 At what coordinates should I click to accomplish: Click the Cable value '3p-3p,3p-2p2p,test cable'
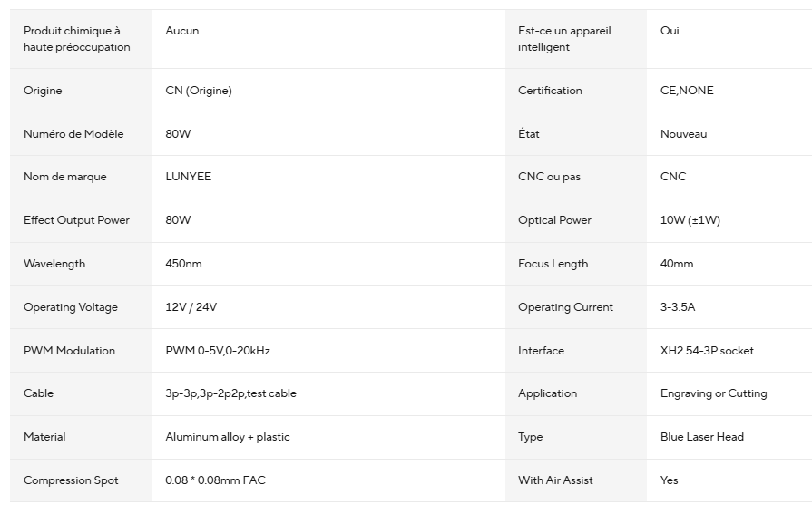click(x=230, y=393)
